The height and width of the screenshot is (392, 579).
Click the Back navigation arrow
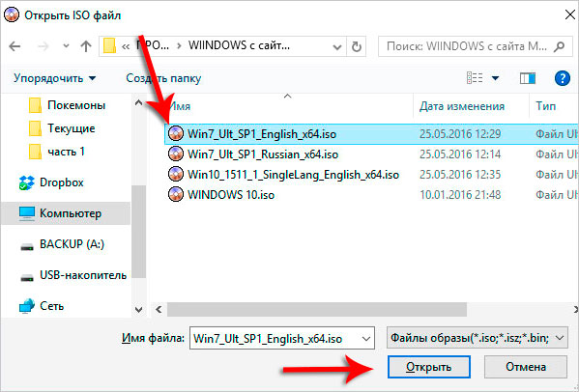pyautogui.click(x=14, y=46)
